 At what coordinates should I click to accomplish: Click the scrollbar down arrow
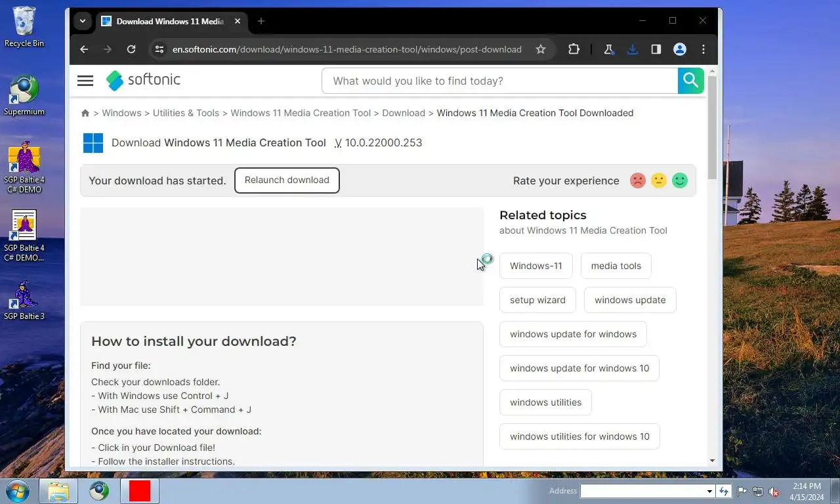pyautogui.click(x=713, y=461)
